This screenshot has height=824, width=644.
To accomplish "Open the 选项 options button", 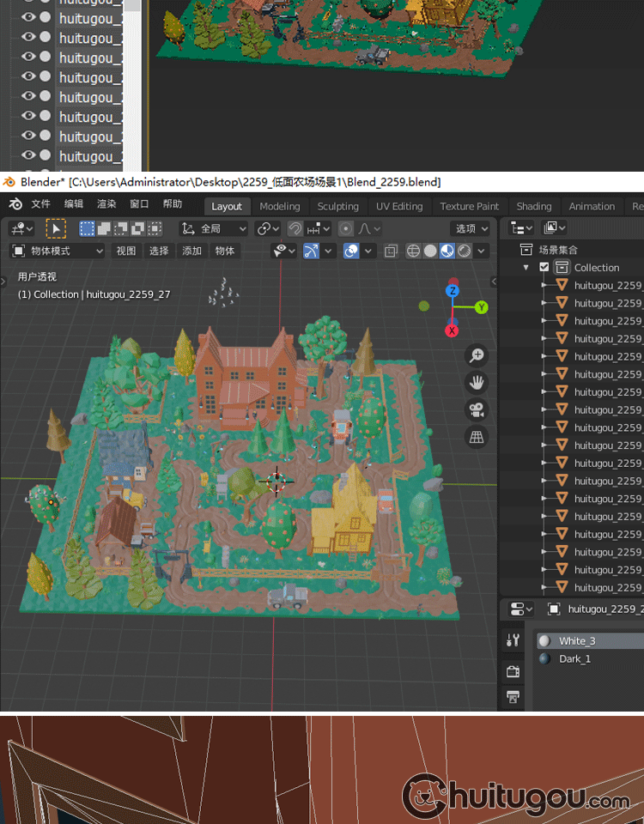I will [x=471, y=228].
